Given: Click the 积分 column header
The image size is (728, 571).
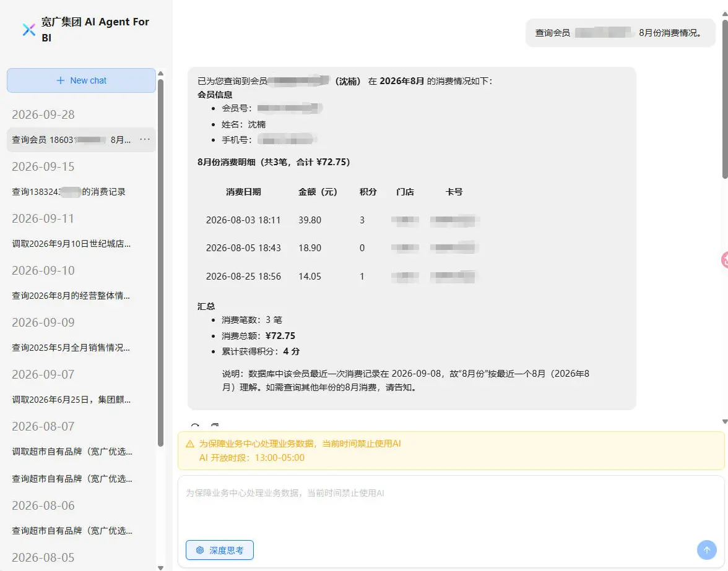Looking at the screenshot, I should pyautogui.click(x=368, y=192).
